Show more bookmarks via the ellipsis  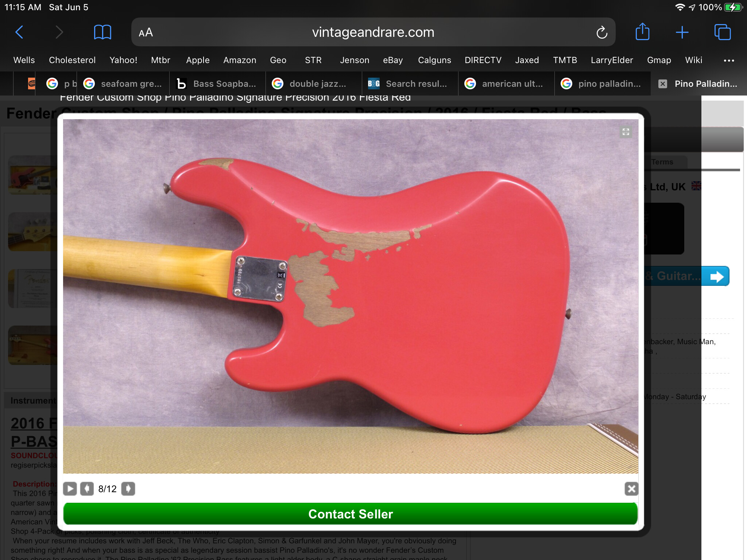pos(729,61)
